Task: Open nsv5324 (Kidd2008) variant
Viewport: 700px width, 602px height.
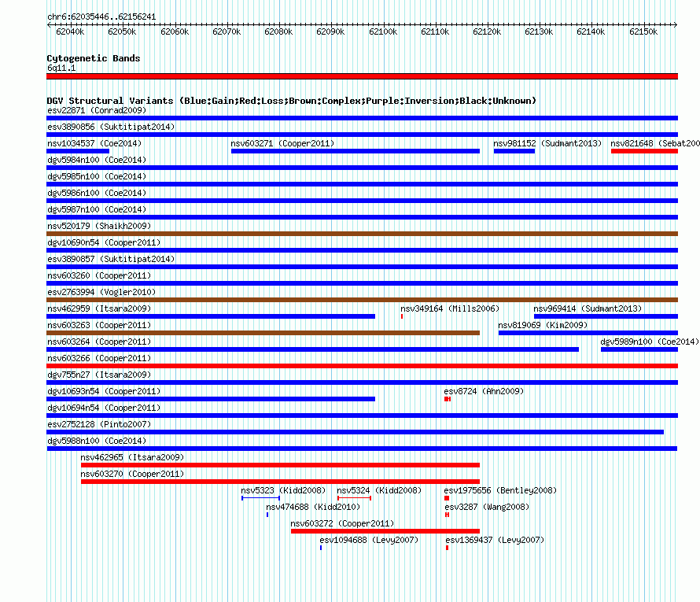Action: click(x=379, y=490)
